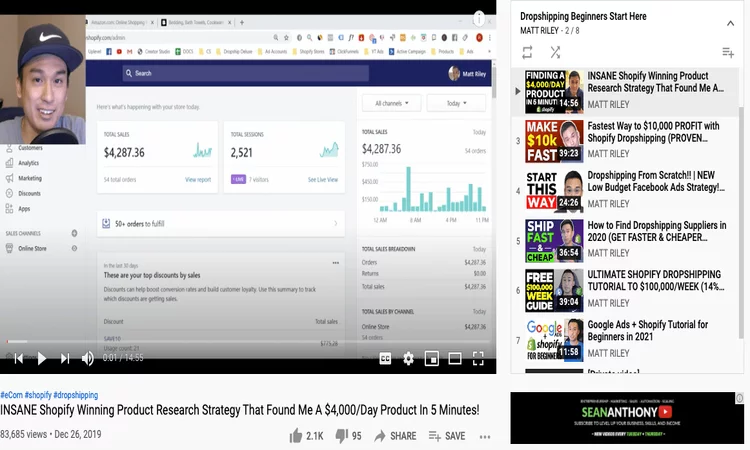Image resolution: width=750 pixels, height=450 pixels.
Task: Click View report link under Total Sales
Action: click(198, 180)
